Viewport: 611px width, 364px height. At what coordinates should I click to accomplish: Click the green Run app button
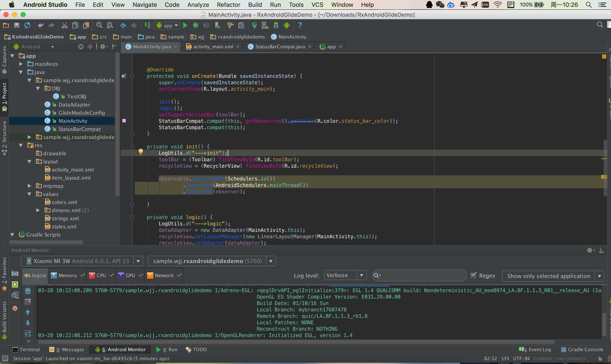pyautogui.click(x=185, y=25)
